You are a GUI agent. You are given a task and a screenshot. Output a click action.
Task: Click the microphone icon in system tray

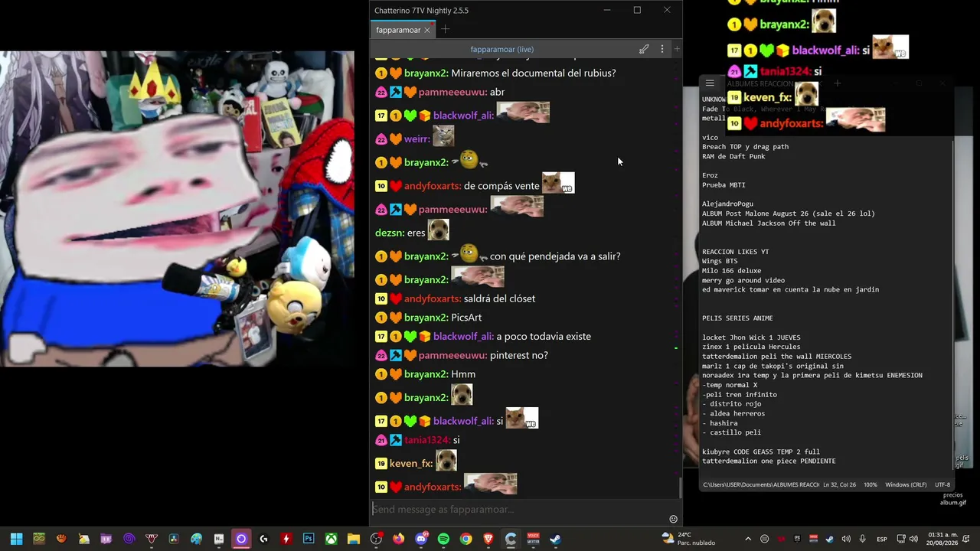pyautogui.click(x=863, y=539)
